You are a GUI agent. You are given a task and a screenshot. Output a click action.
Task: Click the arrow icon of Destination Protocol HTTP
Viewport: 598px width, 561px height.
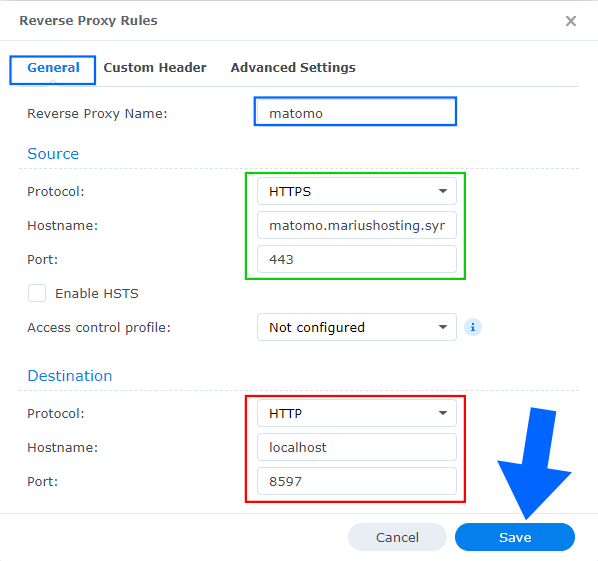point(442,413)
